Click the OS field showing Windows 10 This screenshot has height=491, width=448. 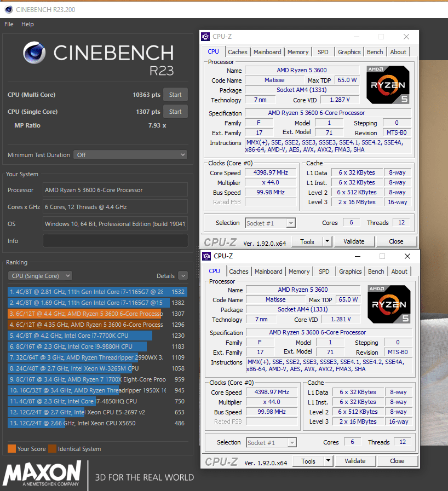coord(116,223)
